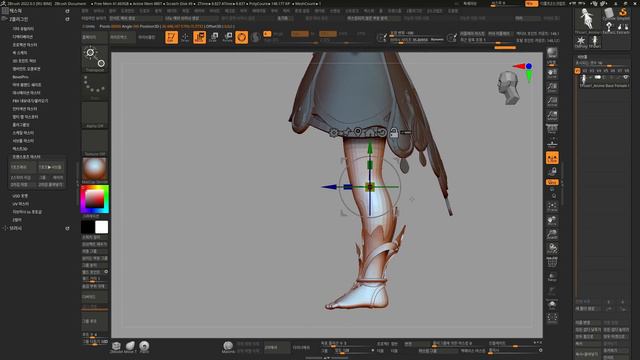
Task: Select the black secondary color swatch
Action: (x=87, y=227)
